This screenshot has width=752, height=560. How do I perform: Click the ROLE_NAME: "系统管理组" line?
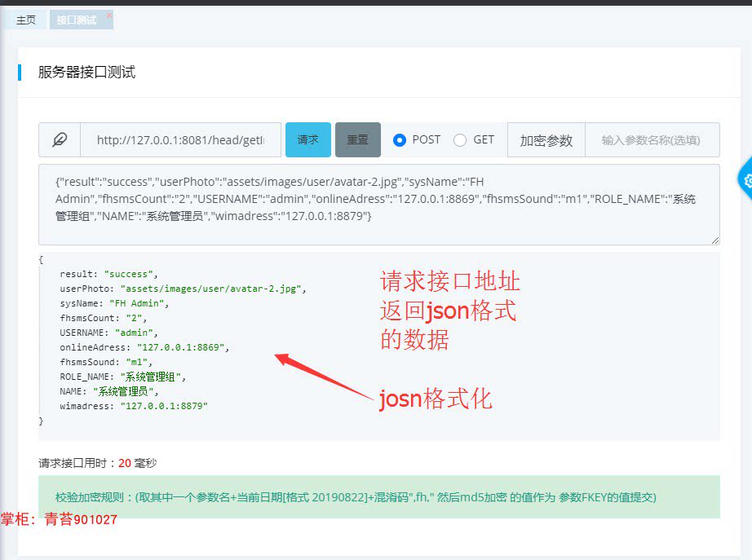[x=122, y=377]
